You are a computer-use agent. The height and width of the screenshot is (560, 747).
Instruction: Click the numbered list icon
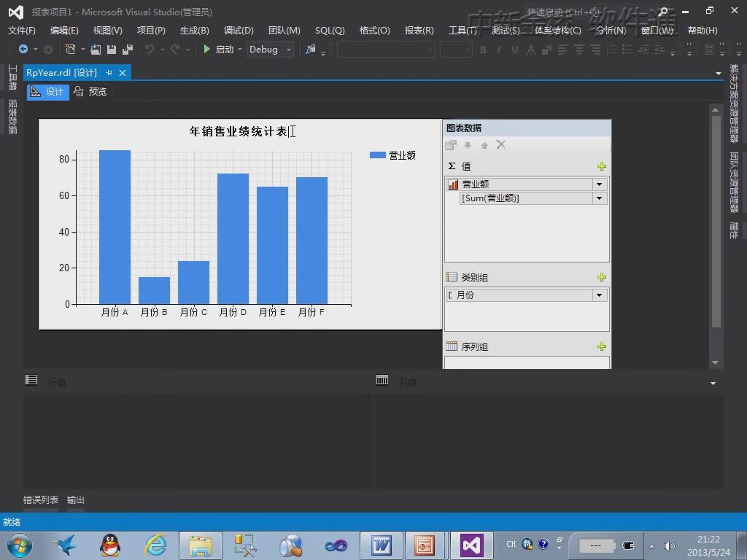(612, 50)
